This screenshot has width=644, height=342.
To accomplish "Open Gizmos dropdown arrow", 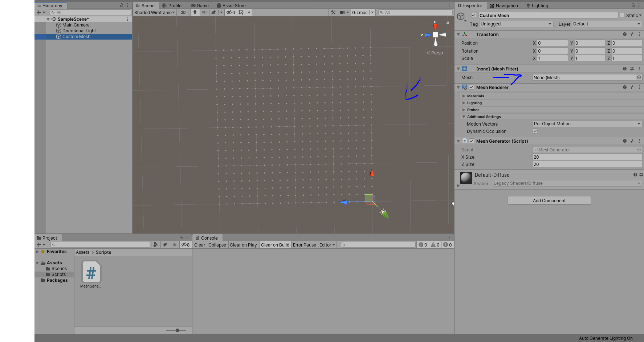I will pyautogui.click(x=372, y=12).
